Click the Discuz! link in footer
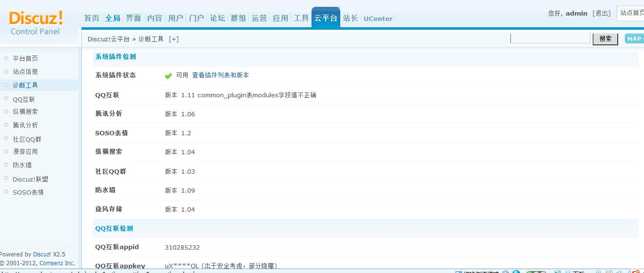 click(x=42, y=254)
